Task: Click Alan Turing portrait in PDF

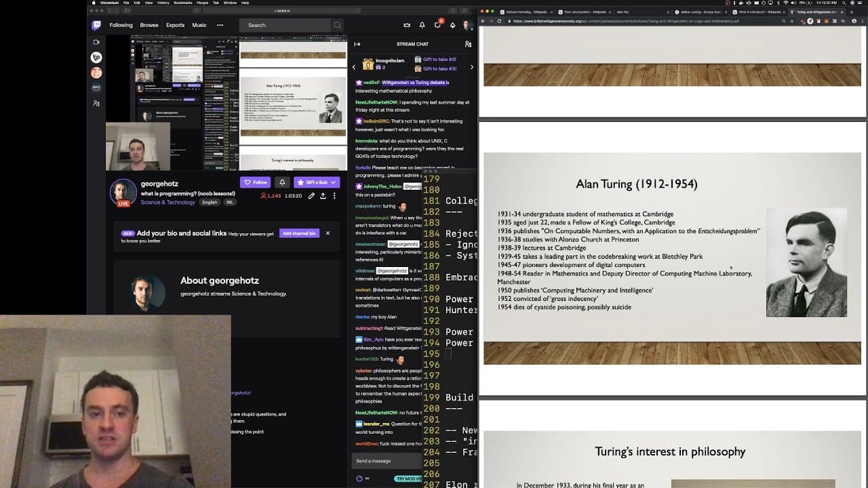Action: pos(806,262)
